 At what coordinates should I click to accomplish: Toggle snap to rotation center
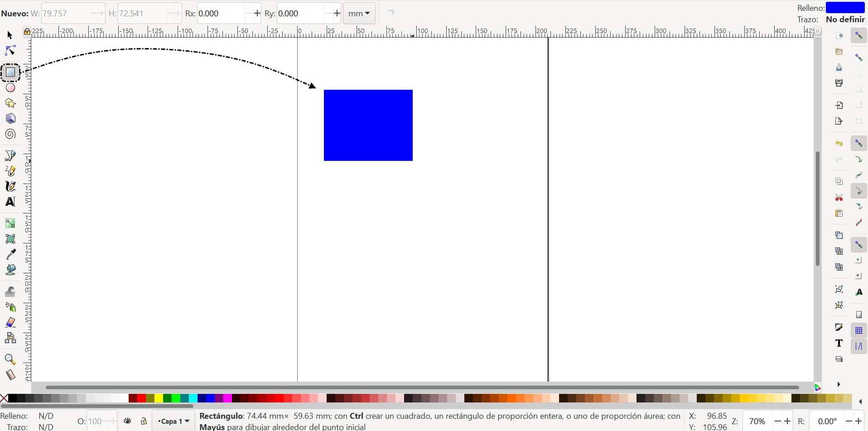858,276
